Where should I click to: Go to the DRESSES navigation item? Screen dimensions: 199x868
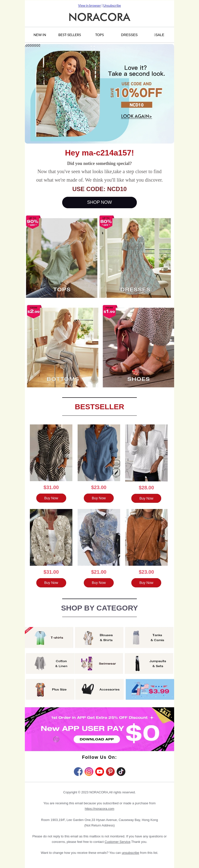pos(129,35)
